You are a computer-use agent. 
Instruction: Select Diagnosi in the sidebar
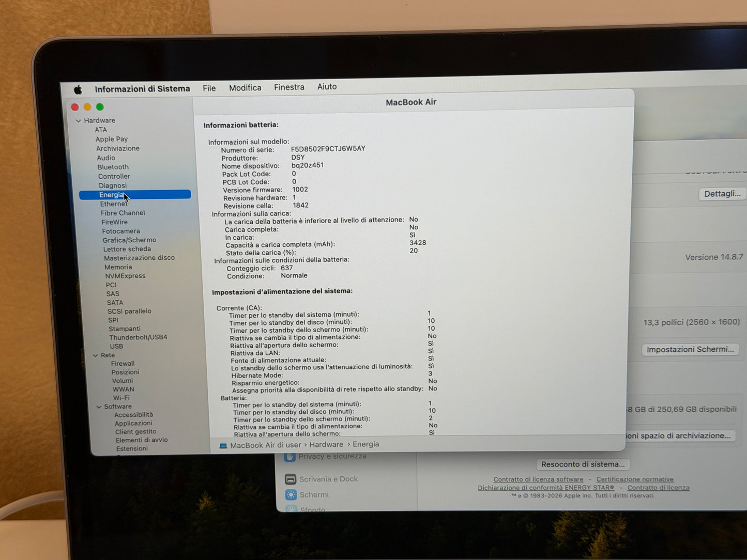tap(113, 185)
